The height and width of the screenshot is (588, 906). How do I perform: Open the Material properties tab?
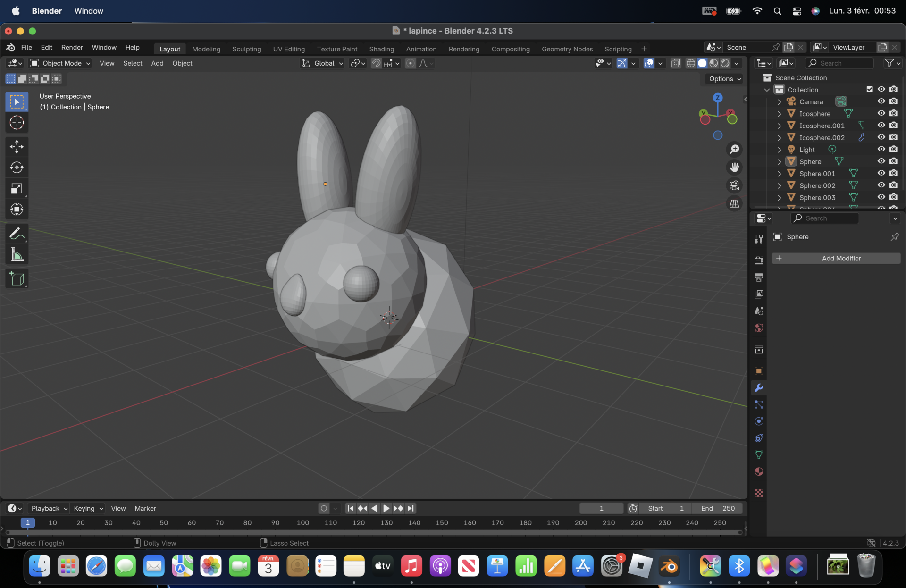(x=759, y=472)
